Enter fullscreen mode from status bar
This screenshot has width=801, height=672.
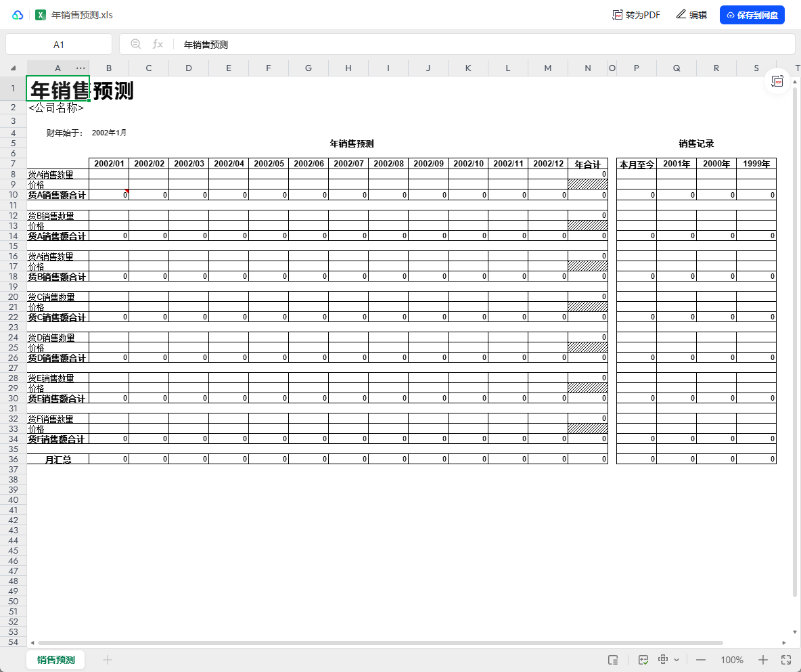[x=786, y=660]
